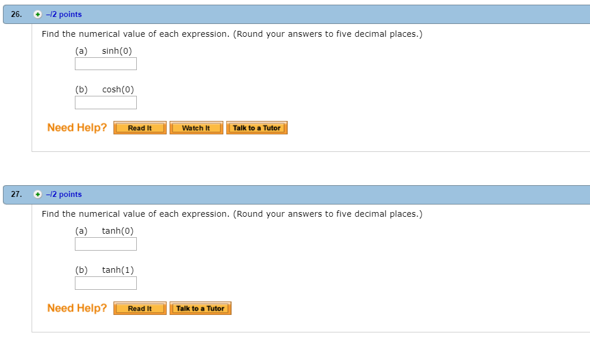Click the cosh(0) answer box
Viewport: 590px width, 364px height.
[x=105, y=102]
